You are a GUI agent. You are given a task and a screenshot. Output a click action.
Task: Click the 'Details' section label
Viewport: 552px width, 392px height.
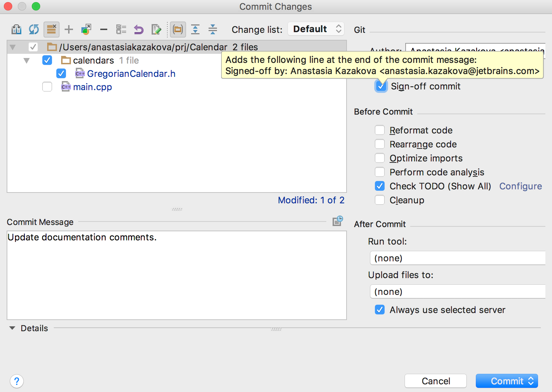pyautogui.click(x=34, y=328)
